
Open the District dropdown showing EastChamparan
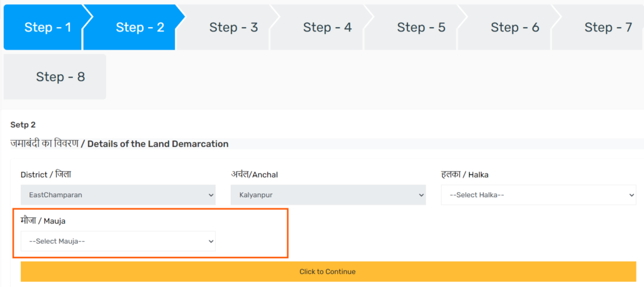118,195
